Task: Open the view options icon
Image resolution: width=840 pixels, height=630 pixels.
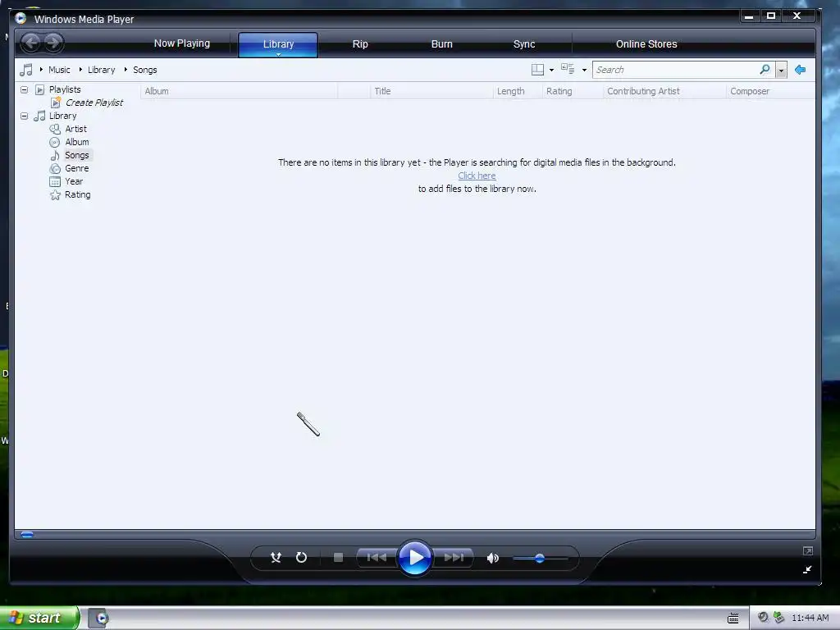Action: coord(568,69)
